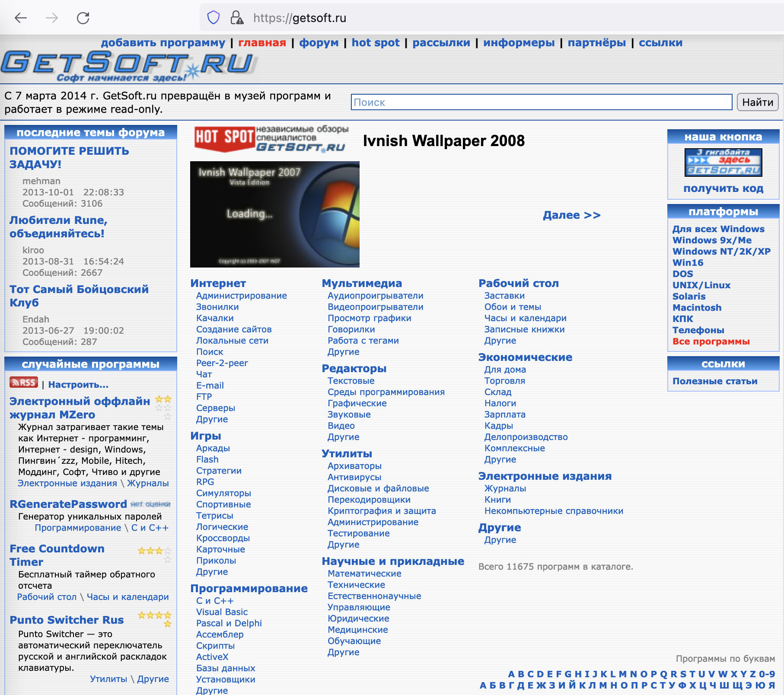Select главная in the top menu

point(262,43)
